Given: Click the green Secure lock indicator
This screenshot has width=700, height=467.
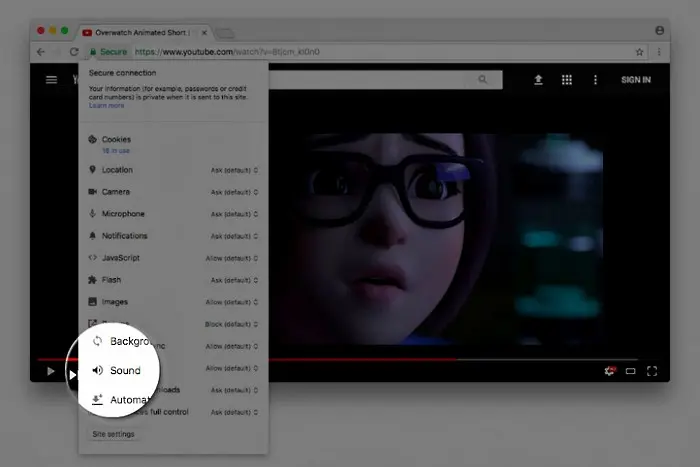Looking at the screenshot, I should coord(108,52).
